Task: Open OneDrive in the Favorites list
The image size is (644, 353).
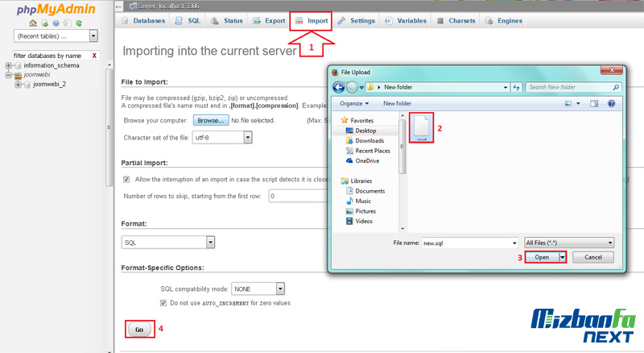Action: pyautogui.click(x=369, y=160)
